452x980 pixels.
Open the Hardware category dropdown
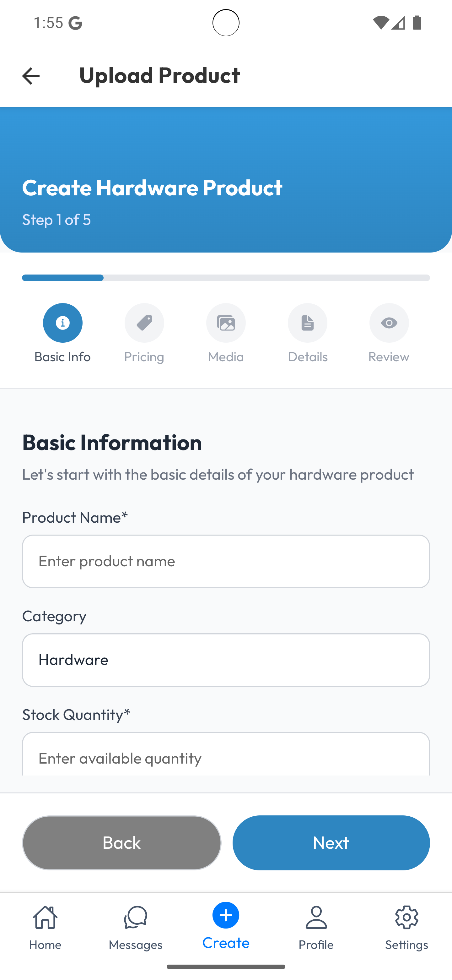[226, 660]
